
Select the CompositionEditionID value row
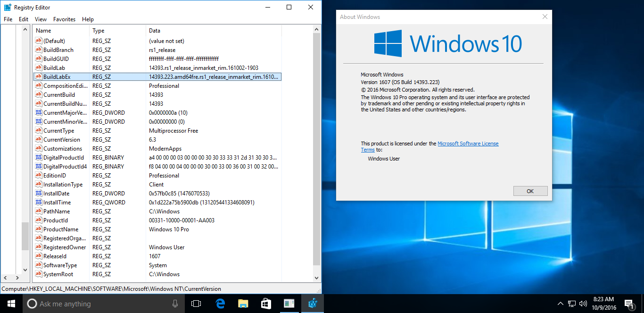click(x=157, y=86)
